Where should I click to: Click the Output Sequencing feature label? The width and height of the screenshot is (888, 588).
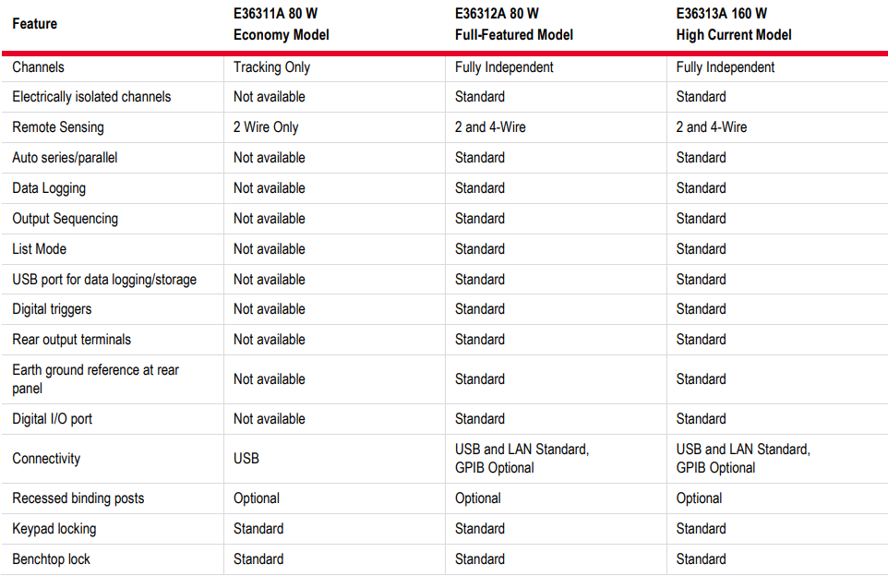tap(65, 219)
